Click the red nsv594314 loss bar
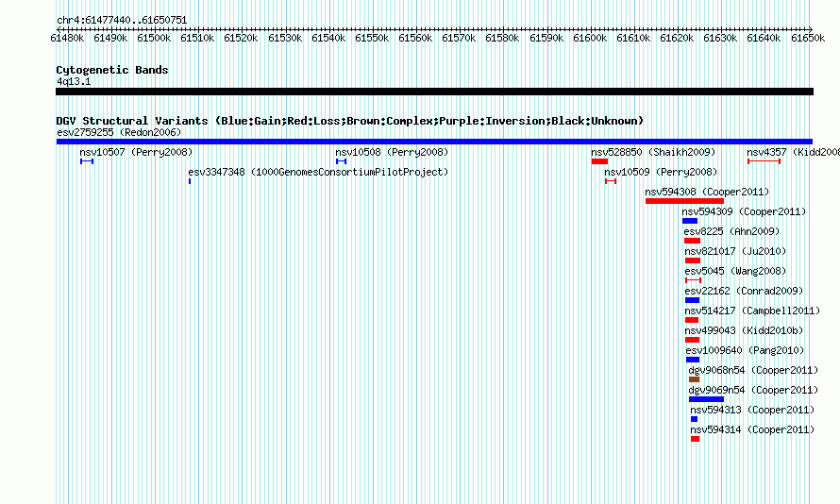Viewport: 840px width, 504px height. [696, 439]
